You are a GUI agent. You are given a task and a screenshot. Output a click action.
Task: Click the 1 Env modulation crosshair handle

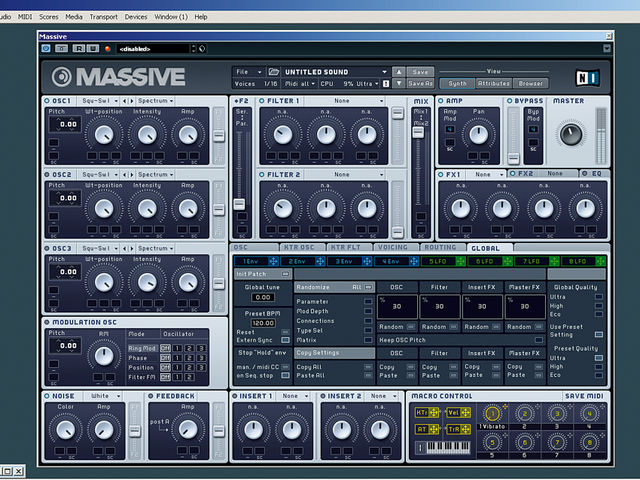click(x=273, y=261)
